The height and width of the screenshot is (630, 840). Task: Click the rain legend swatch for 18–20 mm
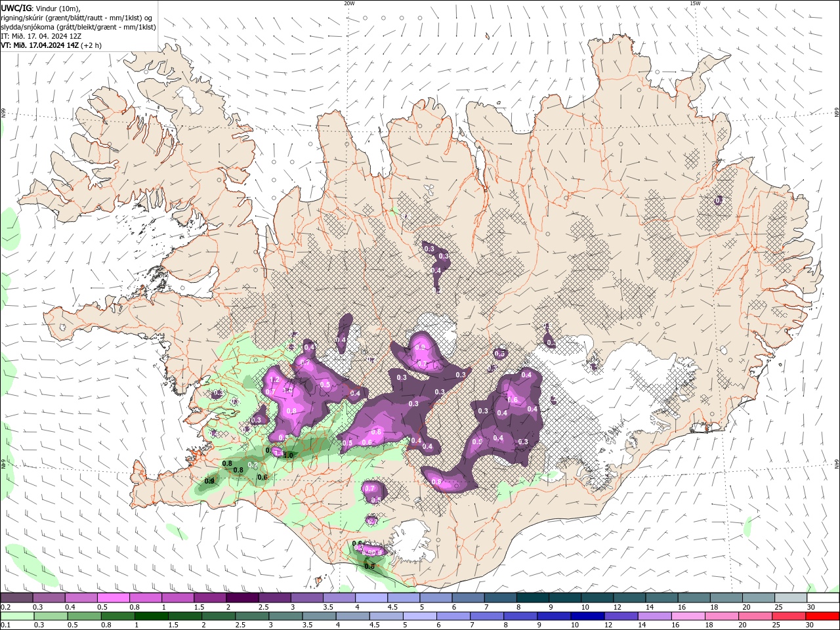[x=721, y=616]
